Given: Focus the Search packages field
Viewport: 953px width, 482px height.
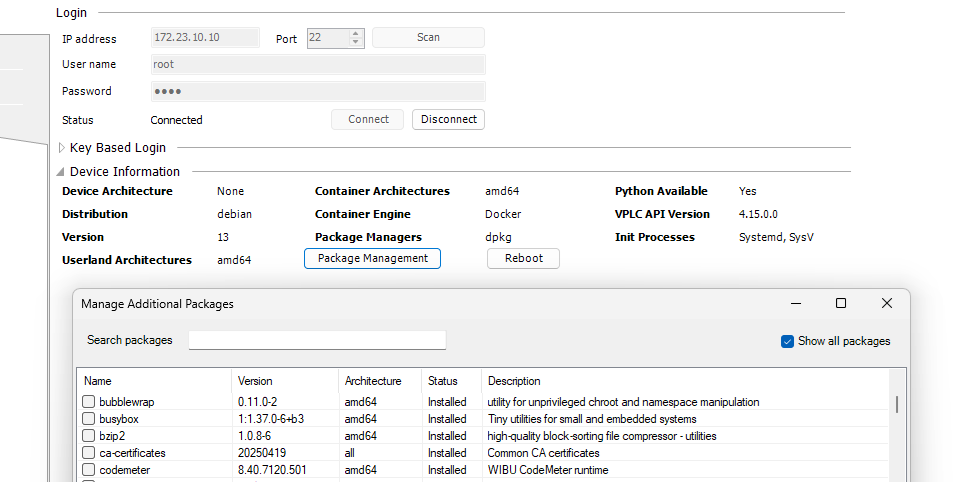Looking at the screenshot, I should point(317,341).
